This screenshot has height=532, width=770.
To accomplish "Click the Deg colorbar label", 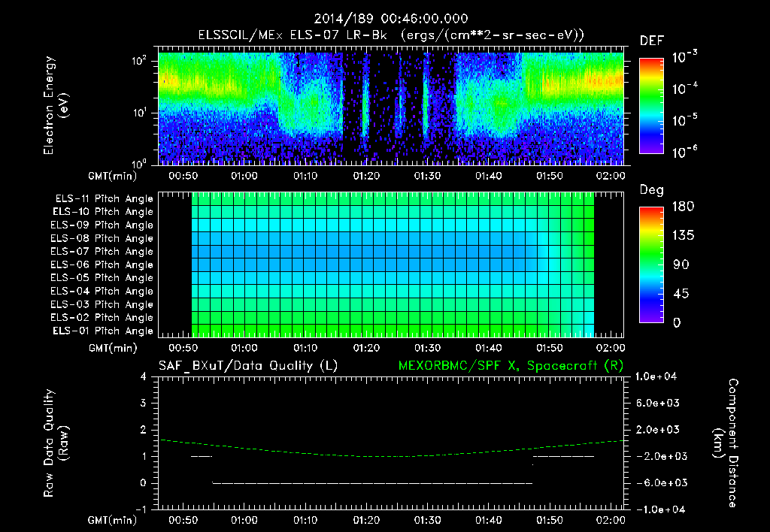I will coord(652,190).
